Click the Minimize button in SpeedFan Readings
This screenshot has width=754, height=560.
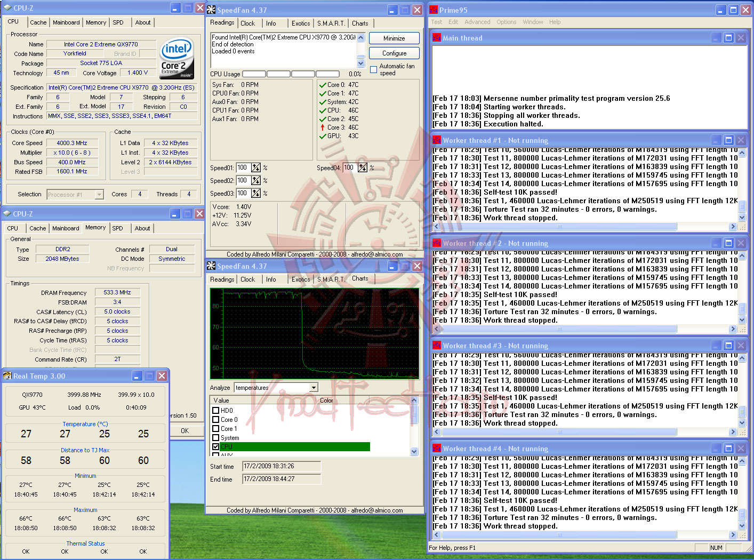(394, 38)
